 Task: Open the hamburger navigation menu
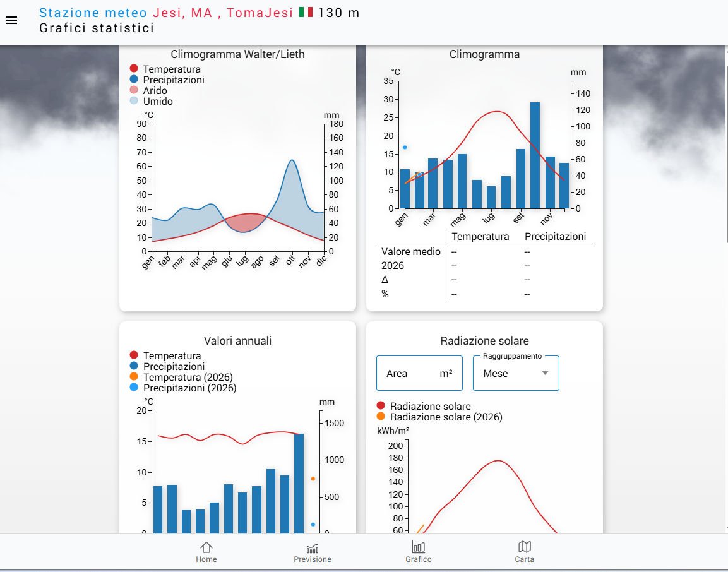click(11, 20)
